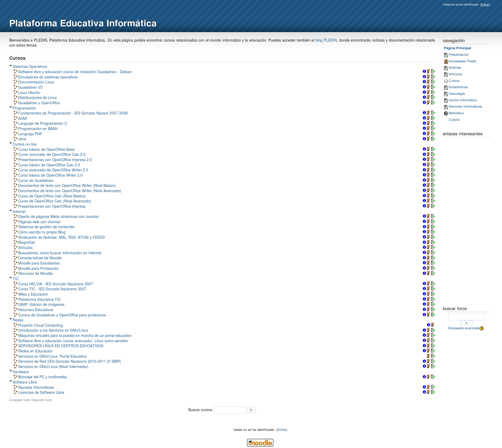Collapse the Cursos on-line category triangle
The width and height of the screenshot is (502, 448).
click(x=11, y=144)
